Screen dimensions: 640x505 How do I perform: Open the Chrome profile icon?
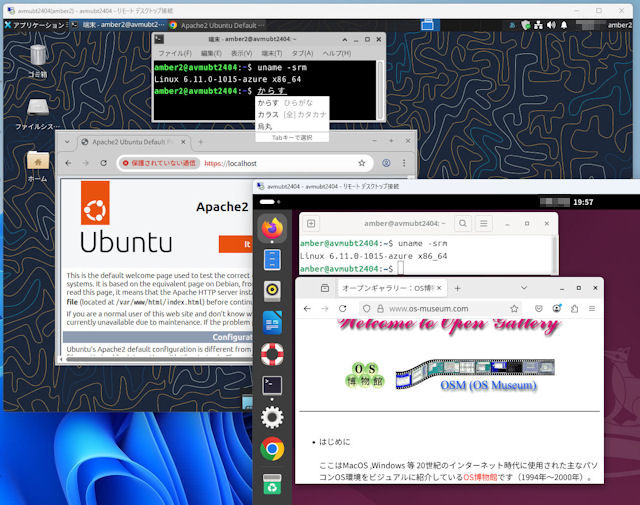pyautogui.click(x=386, y=163)
